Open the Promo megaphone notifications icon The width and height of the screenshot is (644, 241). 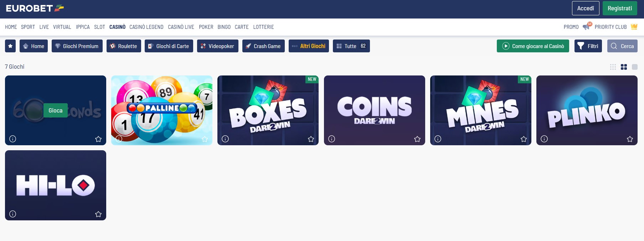(587, 27)
